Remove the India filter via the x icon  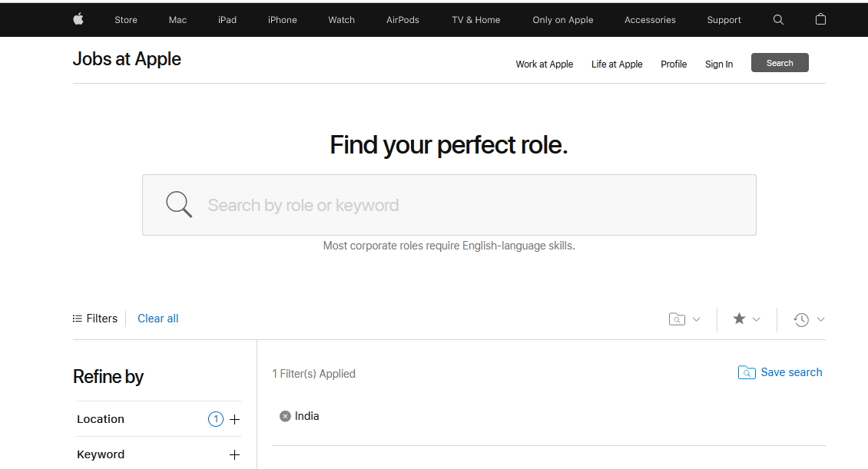(285, 416)
